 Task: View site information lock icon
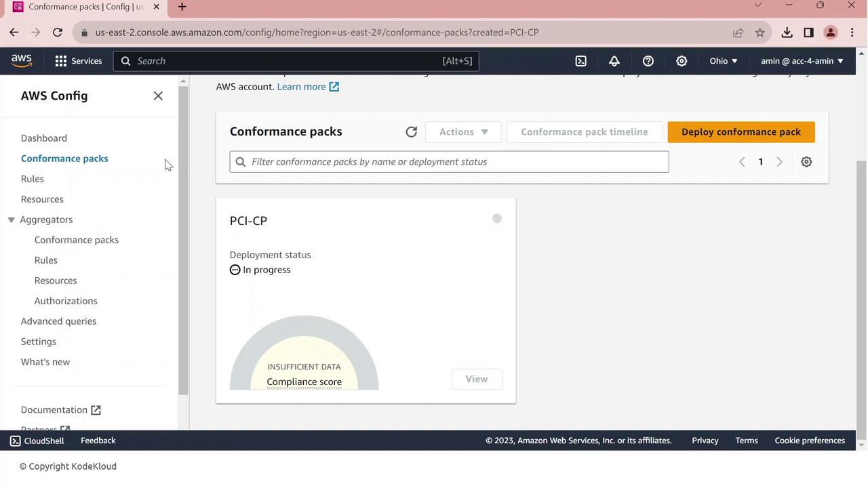point(84,33)
